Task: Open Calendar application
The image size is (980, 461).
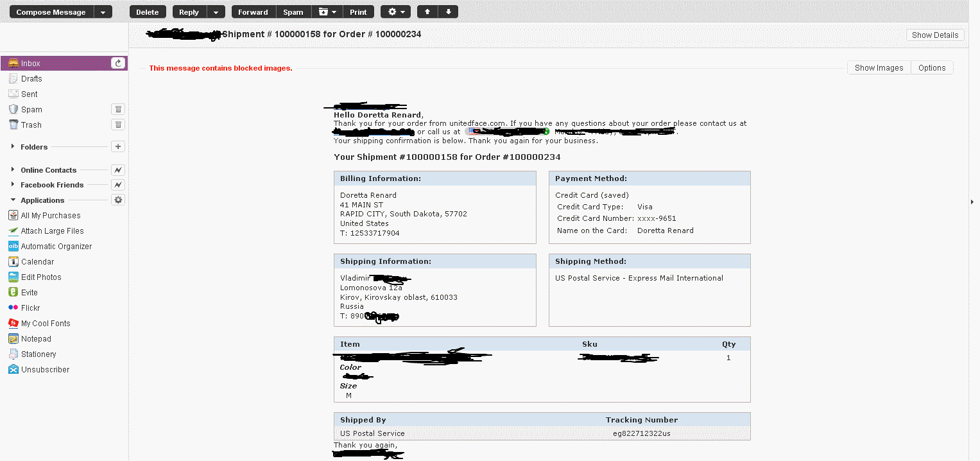Action: click(x=31, y=262)
